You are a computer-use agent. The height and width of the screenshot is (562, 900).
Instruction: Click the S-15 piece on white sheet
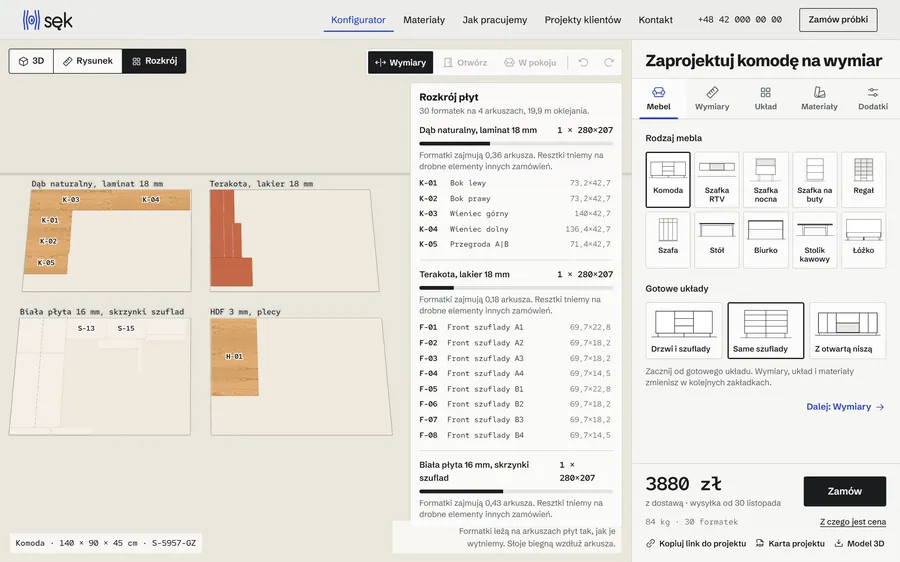[126, 328]
